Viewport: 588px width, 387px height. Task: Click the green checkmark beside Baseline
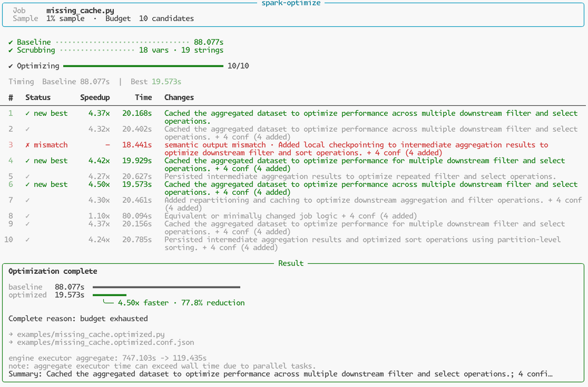(x=11, y=42)
